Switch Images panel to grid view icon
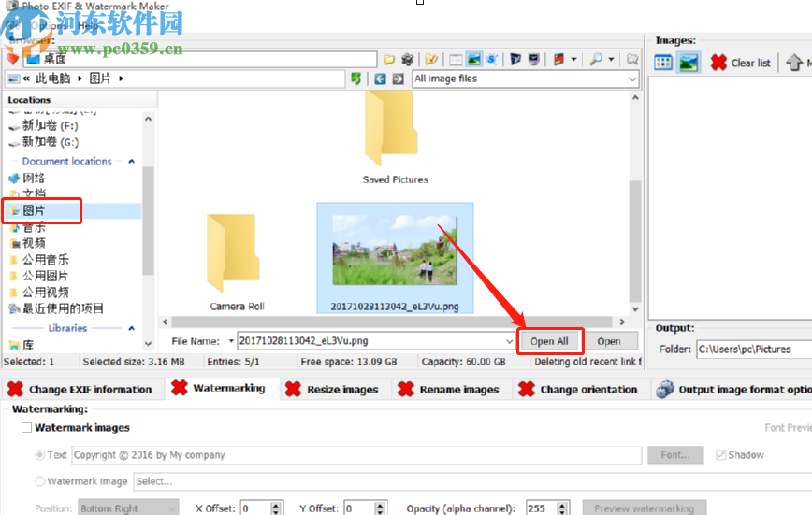812x515 pixels. [663, 63]
